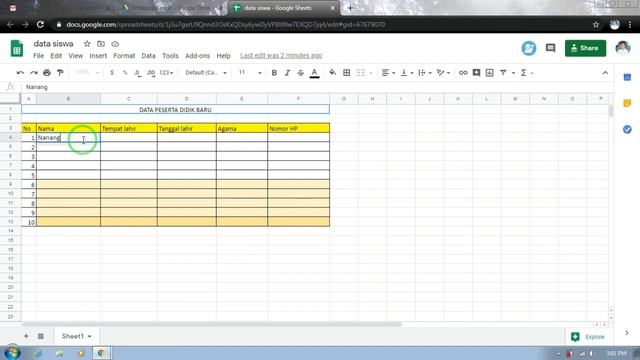Apply percent format icon

click(125, 73)
